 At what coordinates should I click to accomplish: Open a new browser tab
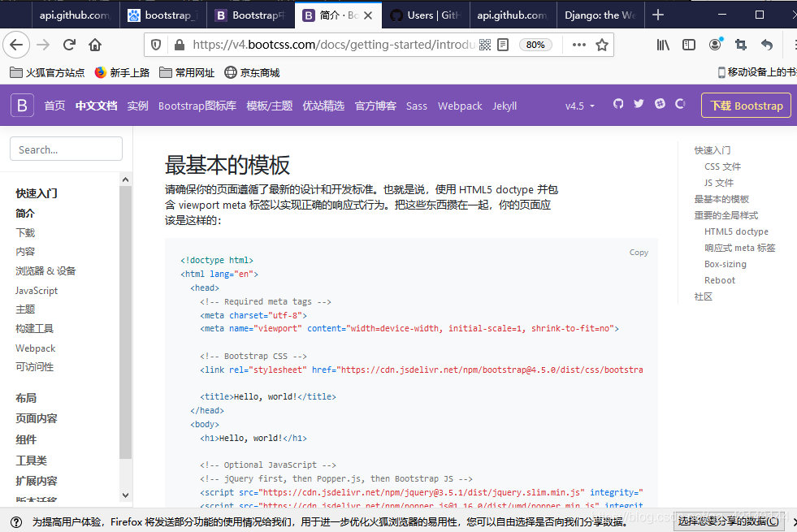coord(658,15)
